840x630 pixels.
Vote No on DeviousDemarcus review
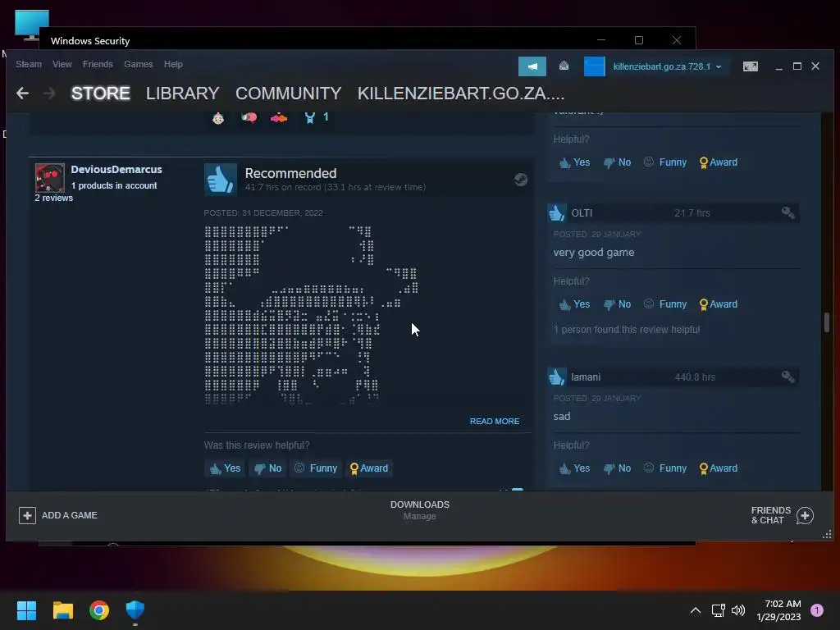[x=268, y=468]
